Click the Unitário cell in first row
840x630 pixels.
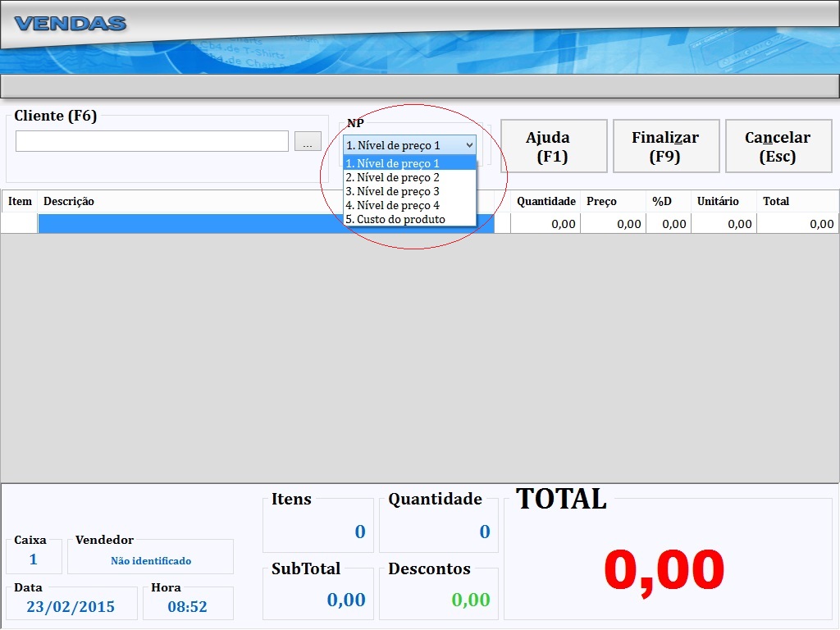pos(724,223)
